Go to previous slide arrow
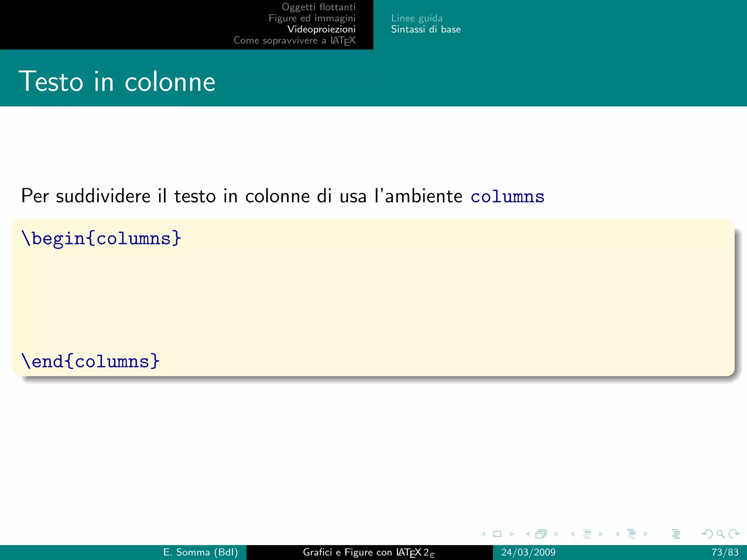The width and height of the screenshot is (747, 560). point(483,534)
